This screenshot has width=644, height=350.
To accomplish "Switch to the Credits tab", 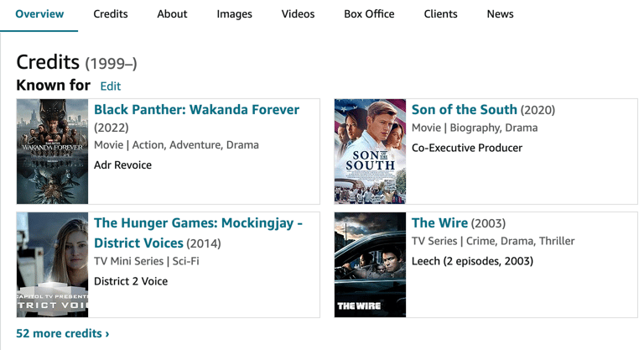I will coord(111,14).
